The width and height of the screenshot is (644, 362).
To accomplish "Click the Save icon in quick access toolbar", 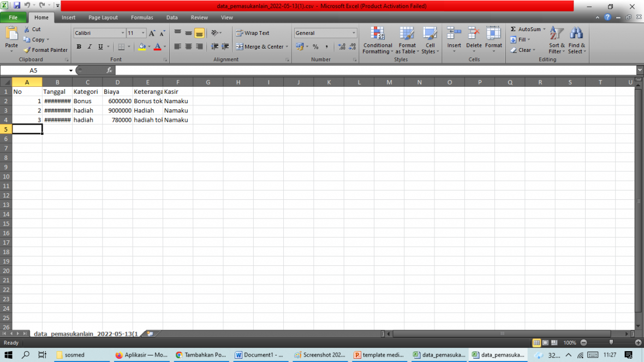I will click(x=17, y=5).
